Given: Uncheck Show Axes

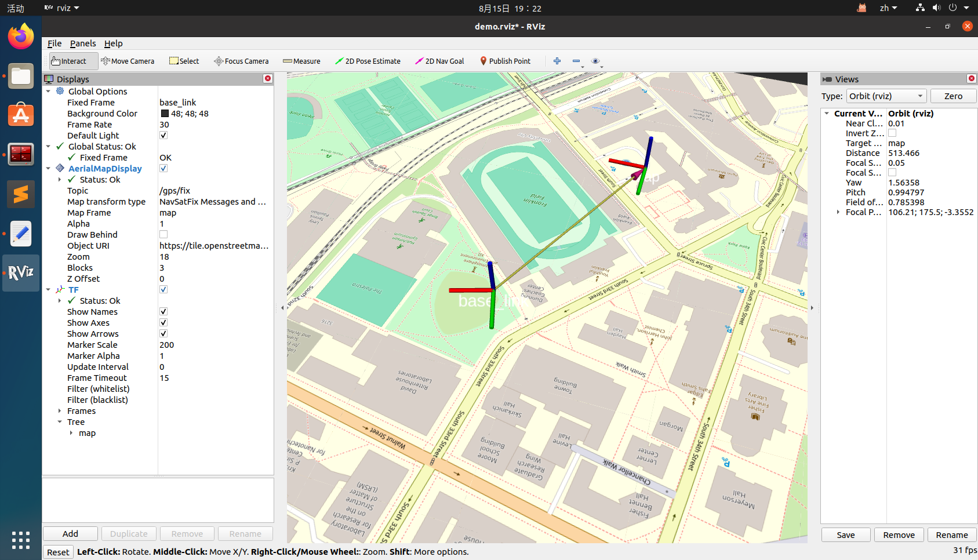Looking at the screenshot, I should pos(163,322).
